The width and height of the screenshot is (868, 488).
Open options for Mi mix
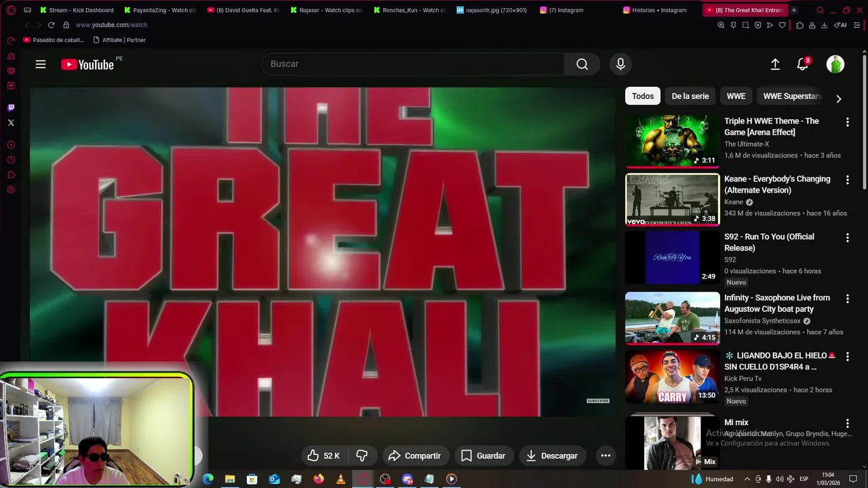pos(847,423)
